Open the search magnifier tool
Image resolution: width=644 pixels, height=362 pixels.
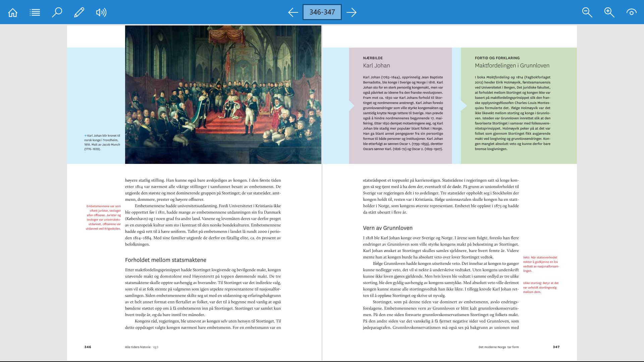(57, 12)
